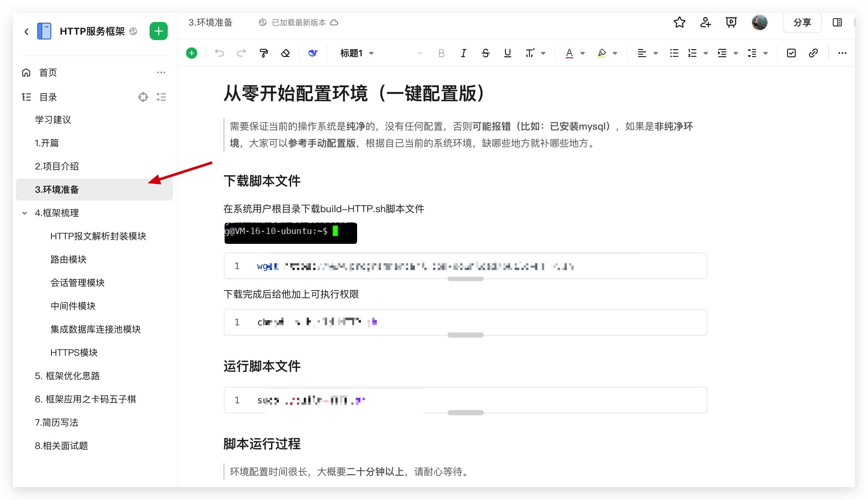Open the 7.简历写法 document
Image resolution: width=868 pixels, height=500 pixels.
point(57,422)
